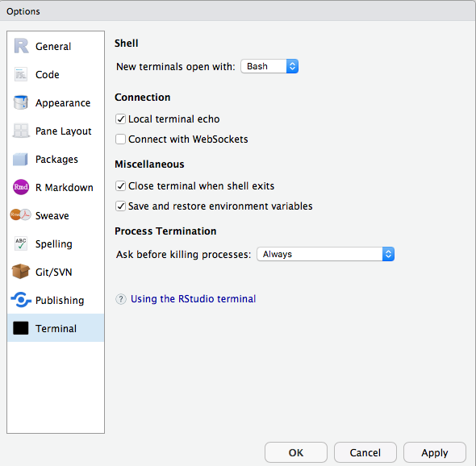Open the Spelling tab label
Viewport: 476px width, 466px height.
tap(54, 244)
